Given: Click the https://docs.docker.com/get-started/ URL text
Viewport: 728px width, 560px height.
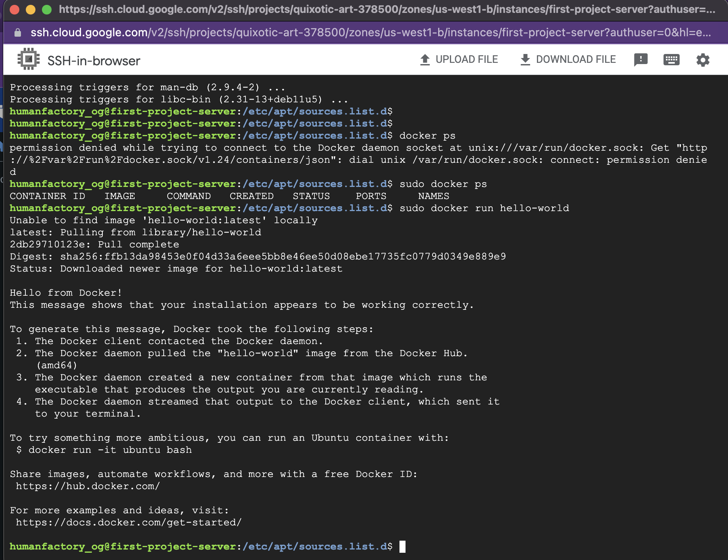Looking at the screenshot, I should coord(129,523).
